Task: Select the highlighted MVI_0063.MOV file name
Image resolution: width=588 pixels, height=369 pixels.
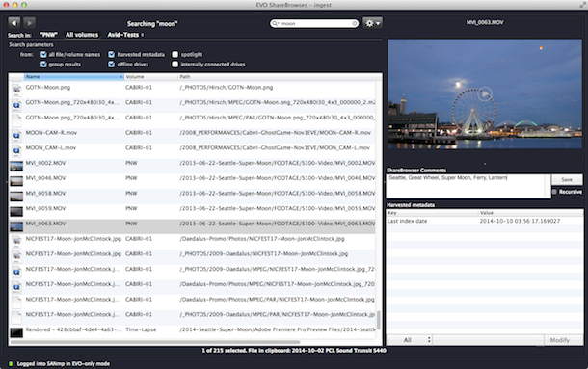Action: point(45,224)
